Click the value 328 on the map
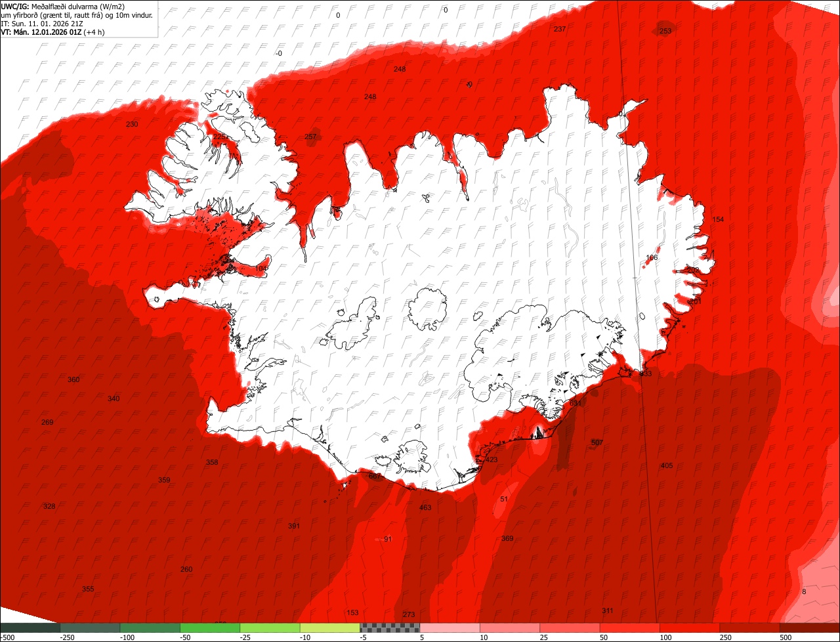 (49, 507)
